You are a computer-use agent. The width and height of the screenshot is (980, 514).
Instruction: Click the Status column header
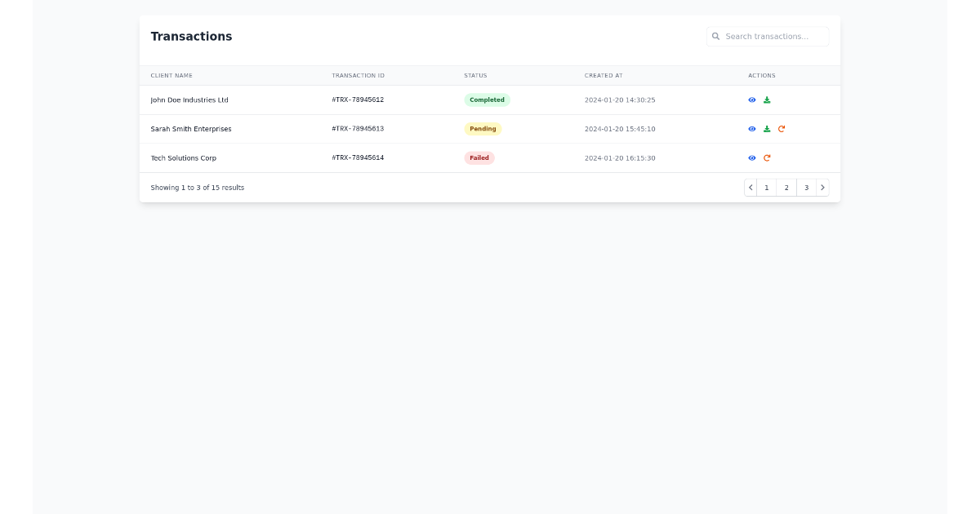click(x=475, y=75)
